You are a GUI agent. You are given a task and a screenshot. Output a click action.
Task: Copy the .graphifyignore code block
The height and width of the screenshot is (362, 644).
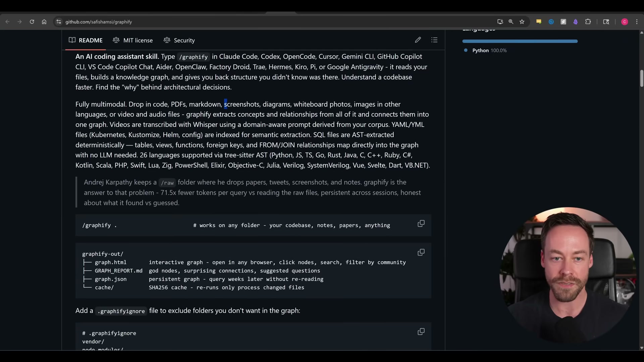click(x=421, y=332)
